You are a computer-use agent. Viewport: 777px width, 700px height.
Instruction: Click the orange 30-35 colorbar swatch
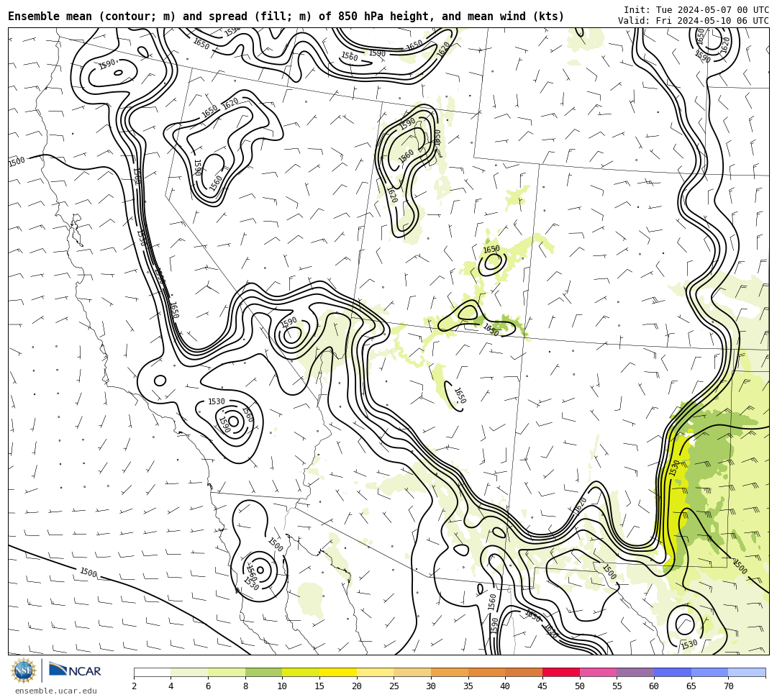(450, 672)
